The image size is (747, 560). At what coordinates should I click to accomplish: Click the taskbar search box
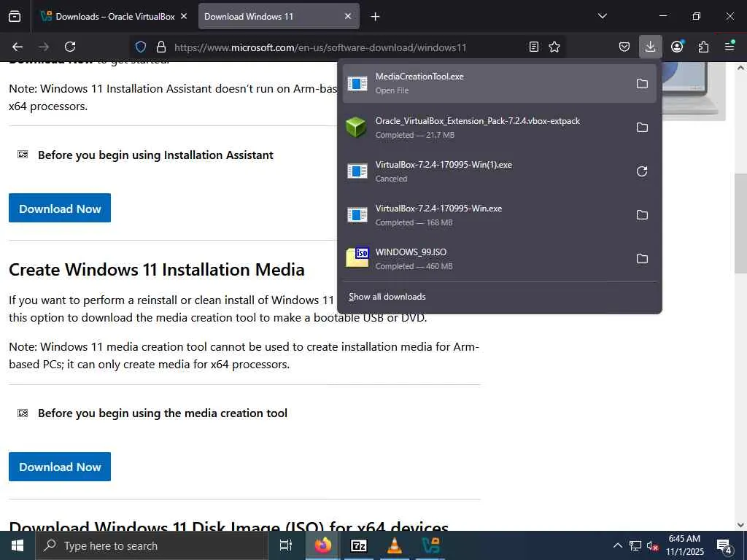[152, 545]
